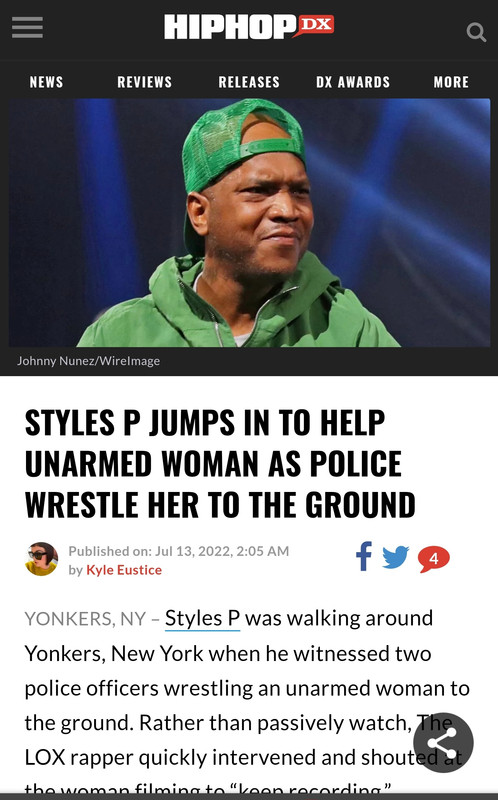Click the HipHopDX logo
This screenshot has width=498, height=800.
[x=249, y=27]
